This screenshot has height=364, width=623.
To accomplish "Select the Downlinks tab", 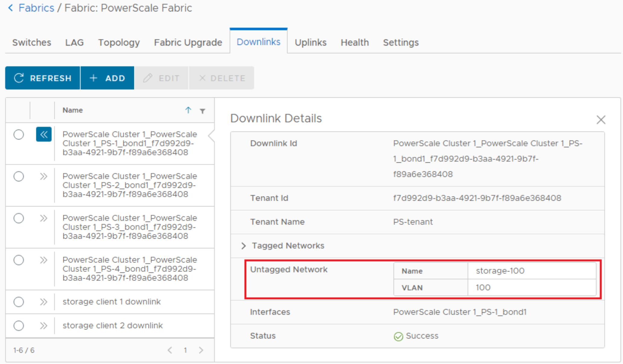I will [259, 42].
